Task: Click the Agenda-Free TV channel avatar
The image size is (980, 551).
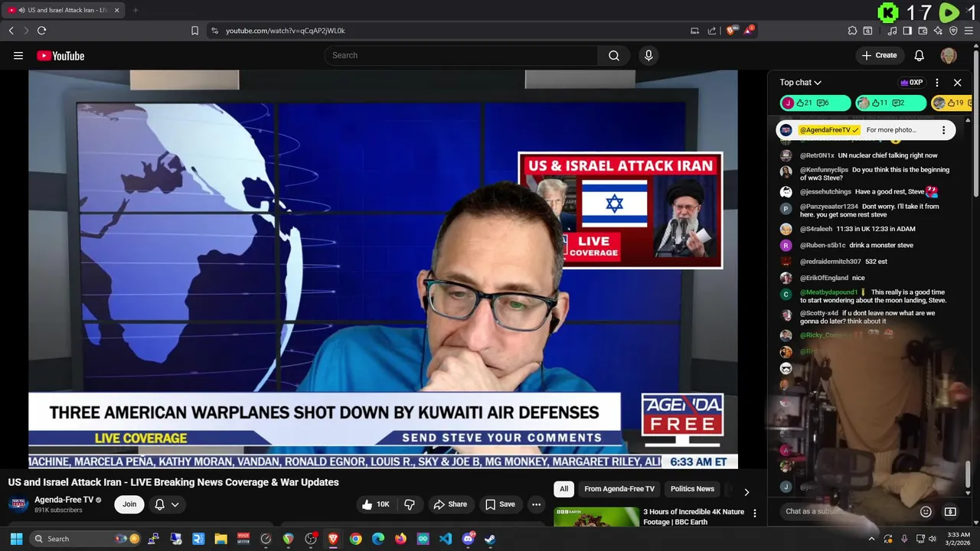Action: 19,504
